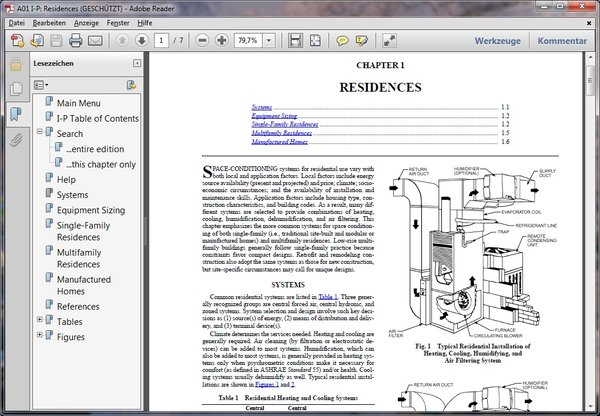Viewport: 600px width, 416px height.
Task: Show the Page Thumbnails panel
Action: (16, 87)
